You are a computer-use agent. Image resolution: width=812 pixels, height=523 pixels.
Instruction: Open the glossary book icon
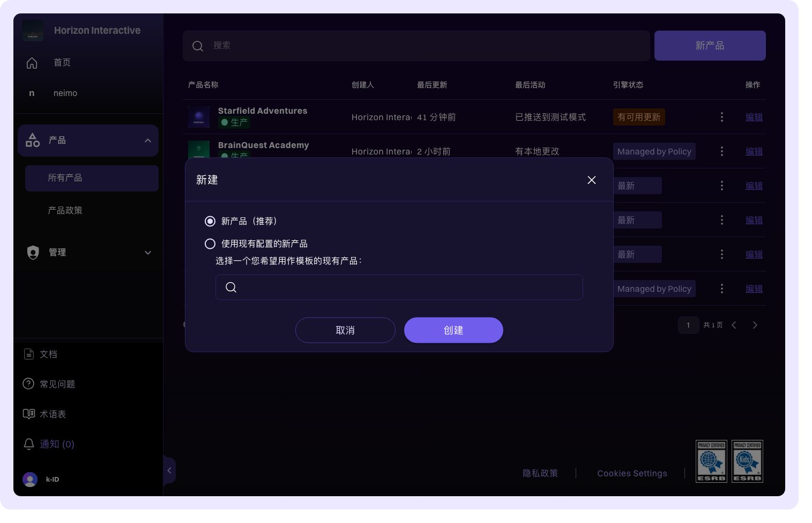point(29,414)
